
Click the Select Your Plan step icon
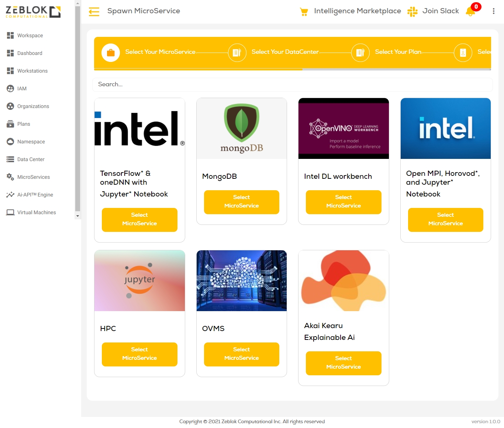(360, 53)
